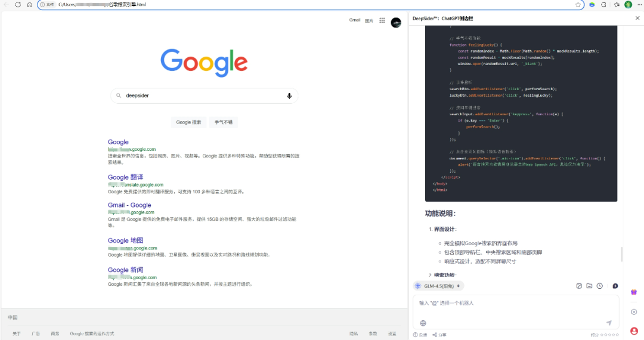This screenshot has height=340, width=644.
Task: Click the browser refresh icon
Action: [x=18, y=5]
